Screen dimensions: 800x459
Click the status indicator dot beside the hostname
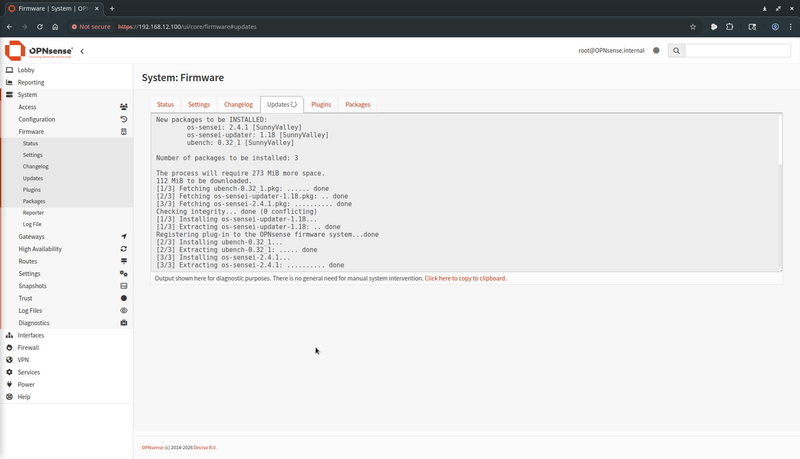(656, 50)
